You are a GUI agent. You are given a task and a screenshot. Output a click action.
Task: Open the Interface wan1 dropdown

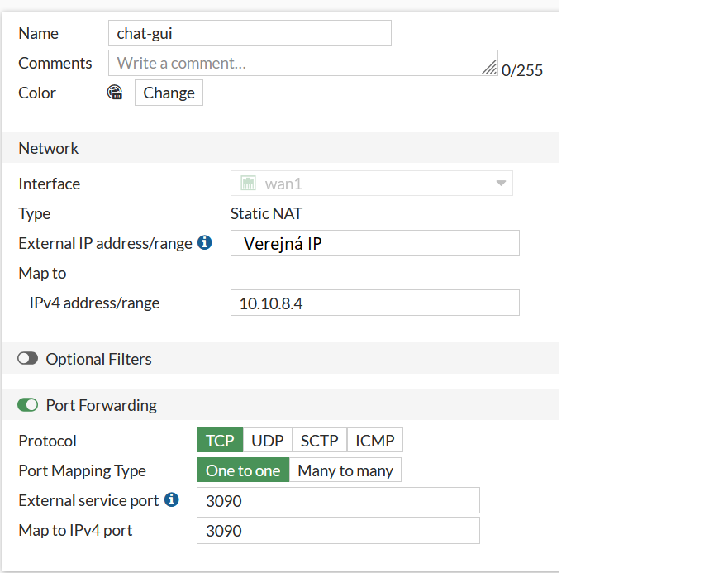372,184
